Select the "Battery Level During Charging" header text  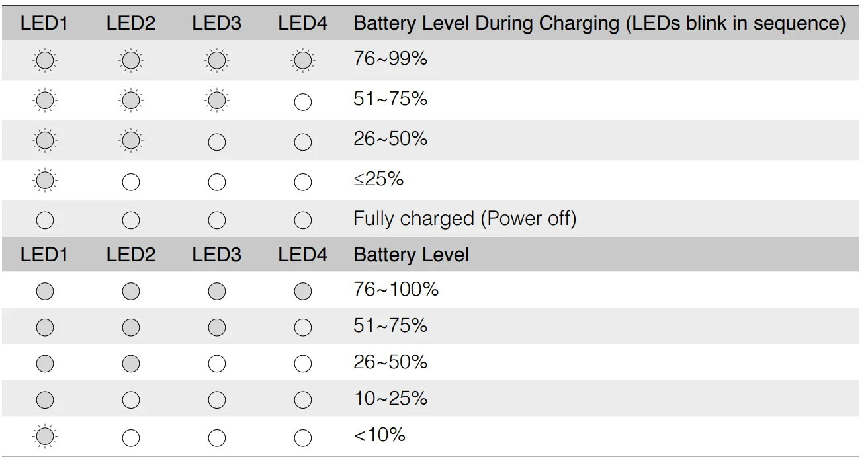click(x=599, y=24)
